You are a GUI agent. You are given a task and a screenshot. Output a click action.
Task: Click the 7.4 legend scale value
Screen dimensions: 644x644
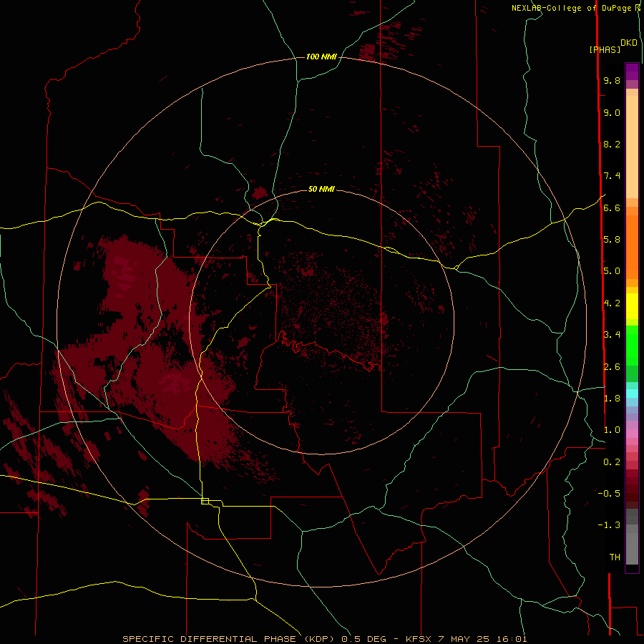pyautogui.click(x=612, y=176)
